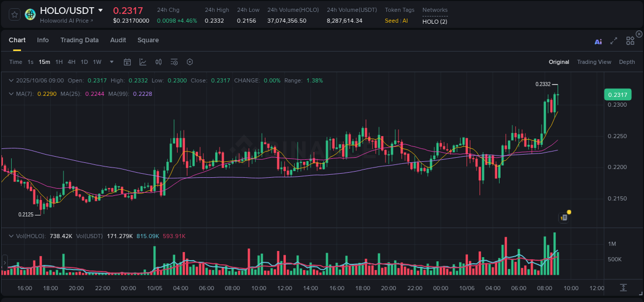The image size is (644, 302).
Task: Open the indicator settings icon
Action: pyautogui.click(x=174, y=62)
